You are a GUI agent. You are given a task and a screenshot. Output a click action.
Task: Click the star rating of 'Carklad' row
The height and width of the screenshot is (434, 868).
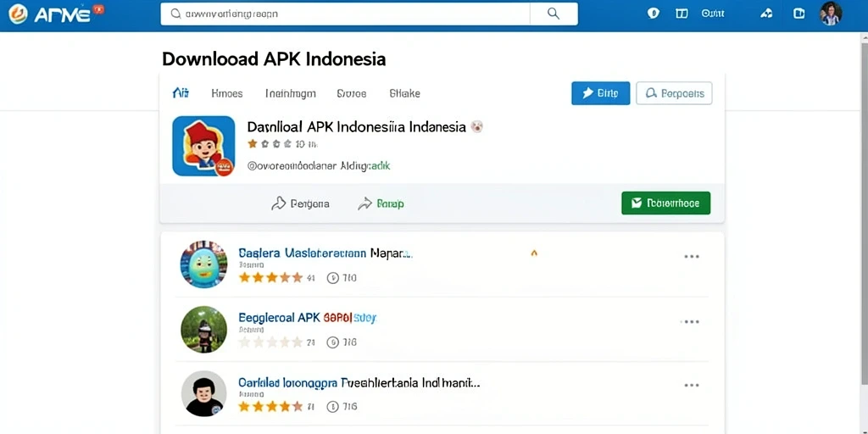(270, 407)
